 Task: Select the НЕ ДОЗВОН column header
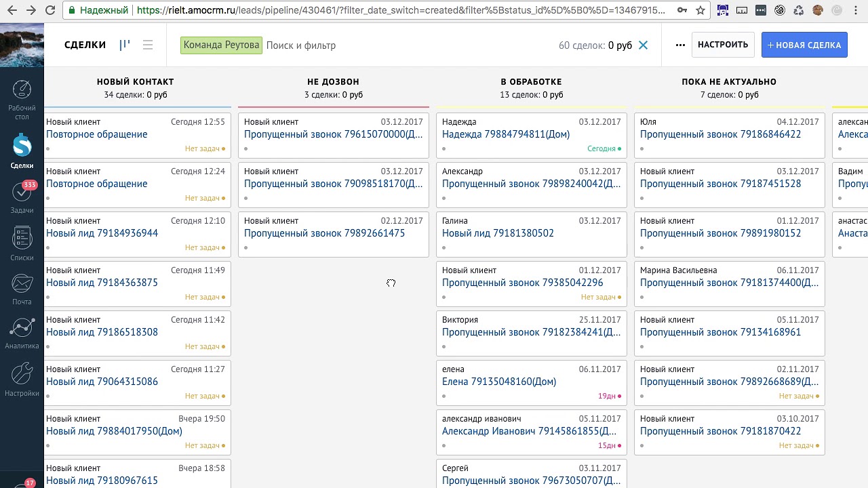333,81
